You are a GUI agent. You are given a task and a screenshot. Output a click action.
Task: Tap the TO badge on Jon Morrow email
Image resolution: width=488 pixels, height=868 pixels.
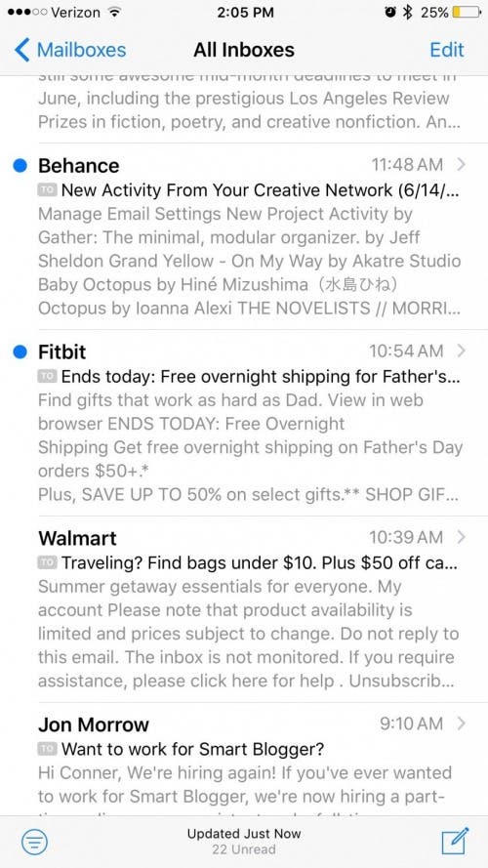[47, 749]
